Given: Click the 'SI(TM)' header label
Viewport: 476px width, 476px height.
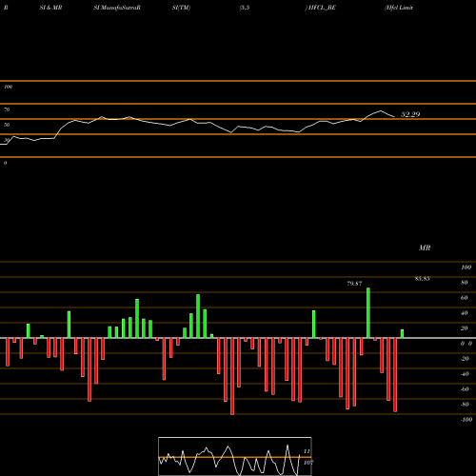Looking at the screenshot, I should [x=181, y=8].
